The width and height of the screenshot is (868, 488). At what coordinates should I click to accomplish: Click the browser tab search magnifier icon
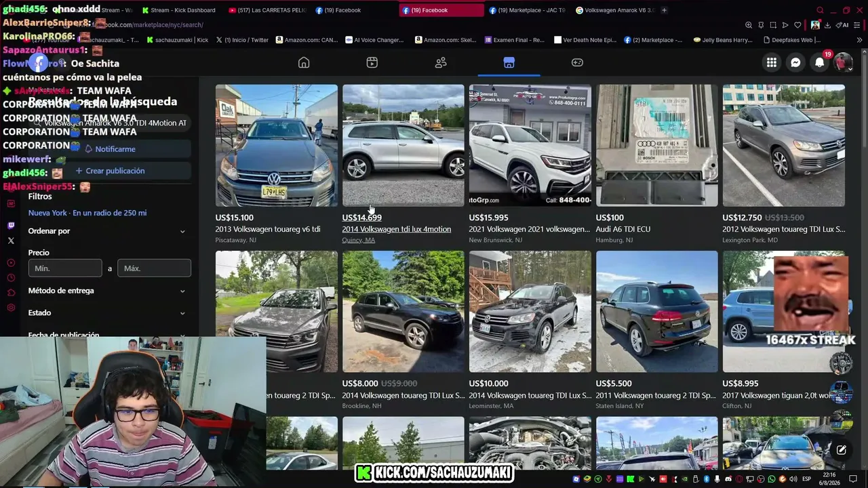820,10
